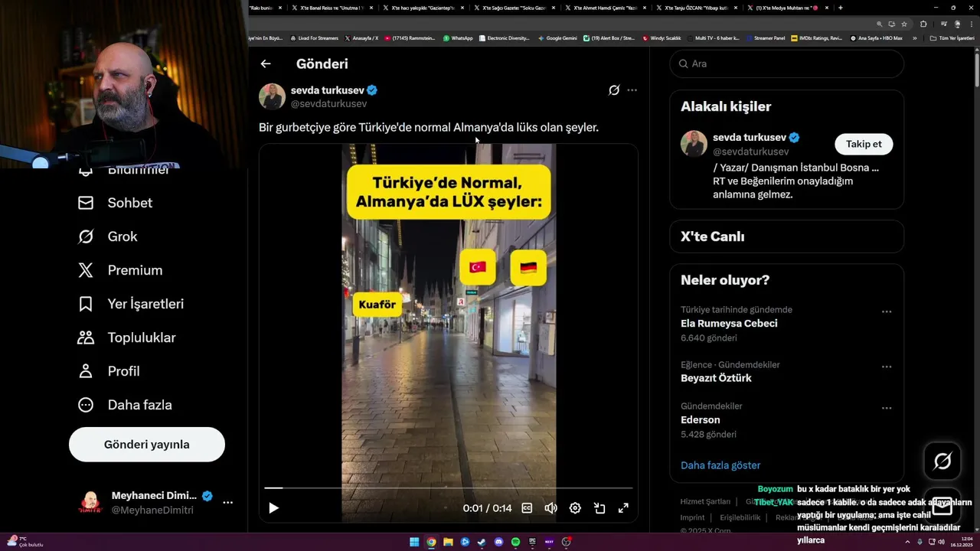The width and height of the screenshot is (980, 551).
Task: Open Epic Games from the taskbar
Action: (x=532, y=542)
